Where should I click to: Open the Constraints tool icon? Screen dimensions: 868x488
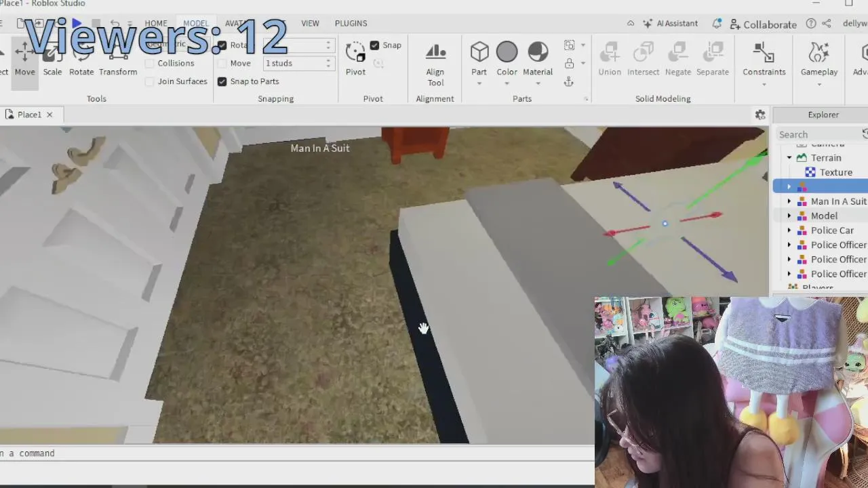click(x=764, y=53)
